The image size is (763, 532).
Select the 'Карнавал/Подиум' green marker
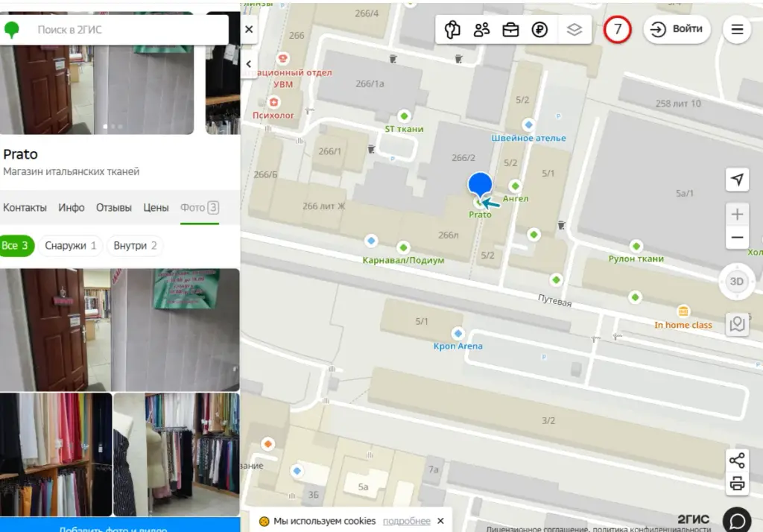point(403,247)
